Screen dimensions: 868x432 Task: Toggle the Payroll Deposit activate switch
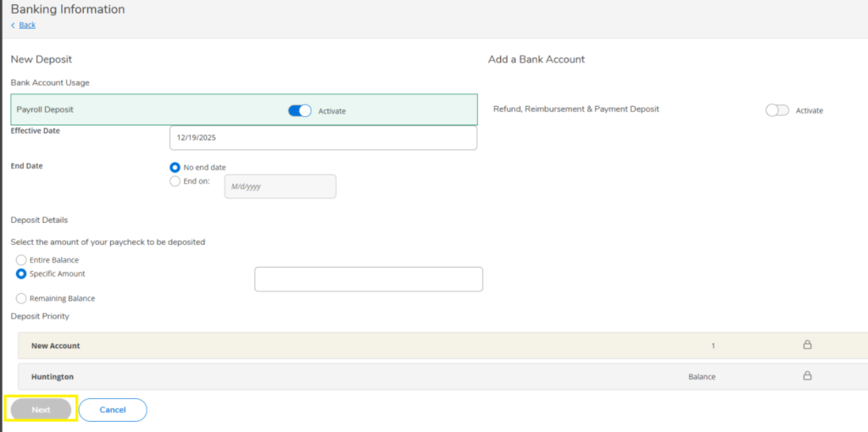[x=299, y=111]
